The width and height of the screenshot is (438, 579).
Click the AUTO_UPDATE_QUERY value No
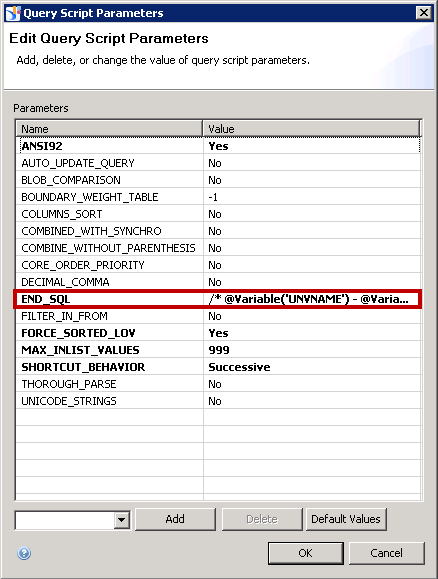215,163
